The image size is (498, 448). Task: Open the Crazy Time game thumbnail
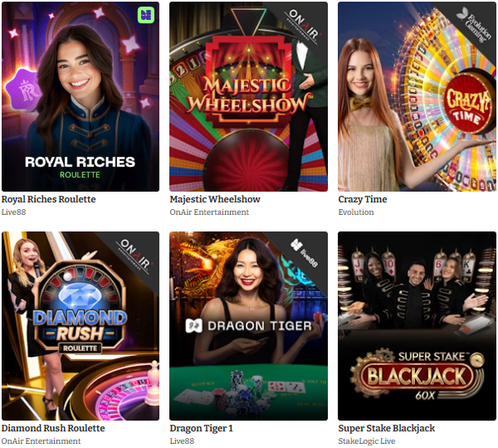[417, 96]
